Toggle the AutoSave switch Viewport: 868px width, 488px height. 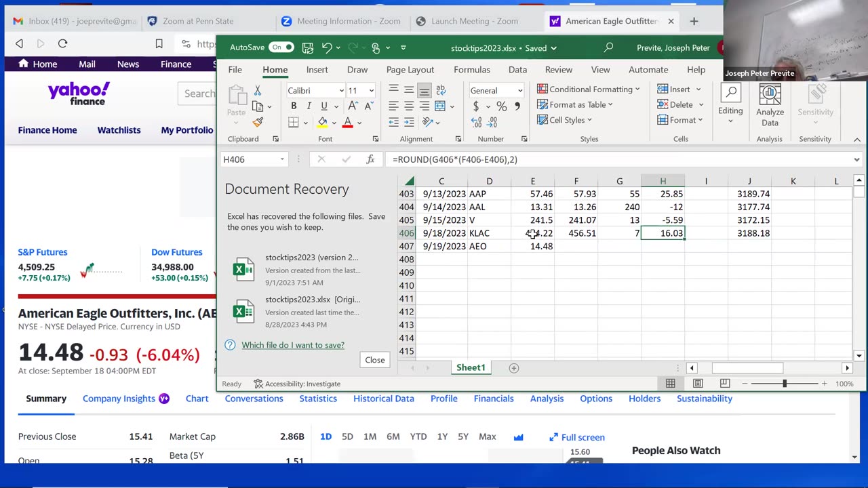281,47
